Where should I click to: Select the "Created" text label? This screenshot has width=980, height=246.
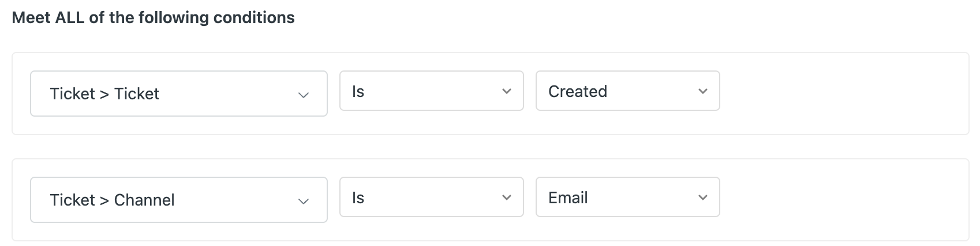[x=578, y=91]
